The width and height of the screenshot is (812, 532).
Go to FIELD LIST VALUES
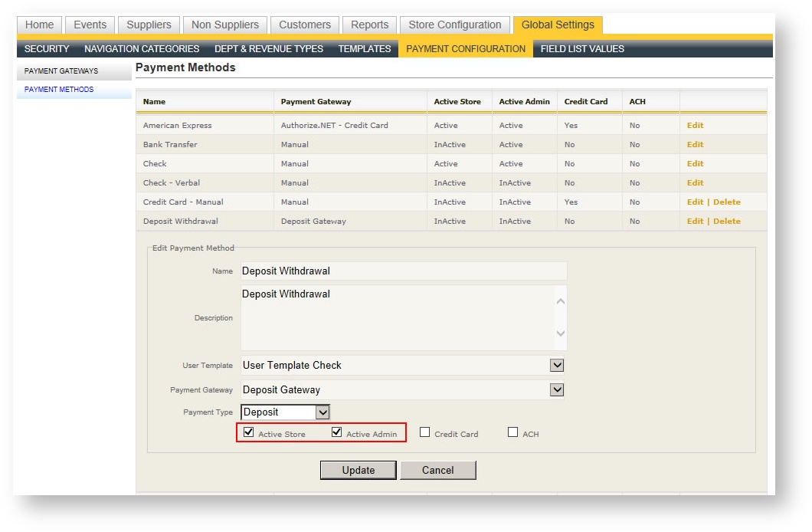[x=582, y=48]
